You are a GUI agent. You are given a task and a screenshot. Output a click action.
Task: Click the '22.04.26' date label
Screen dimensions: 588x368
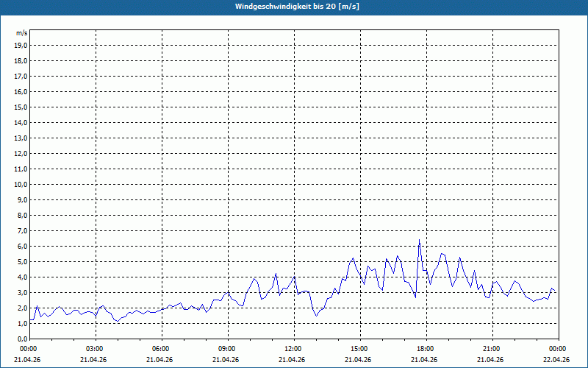(556, 359)
